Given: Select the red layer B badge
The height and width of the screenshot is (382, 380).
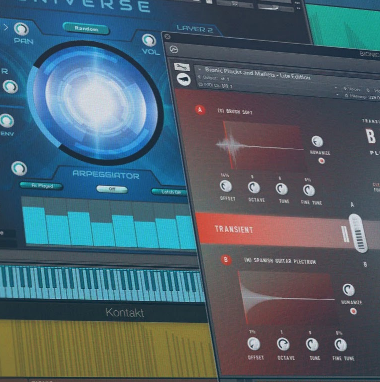Looking at the screenshot, I should pyautogui.click(x=226, y=260).
